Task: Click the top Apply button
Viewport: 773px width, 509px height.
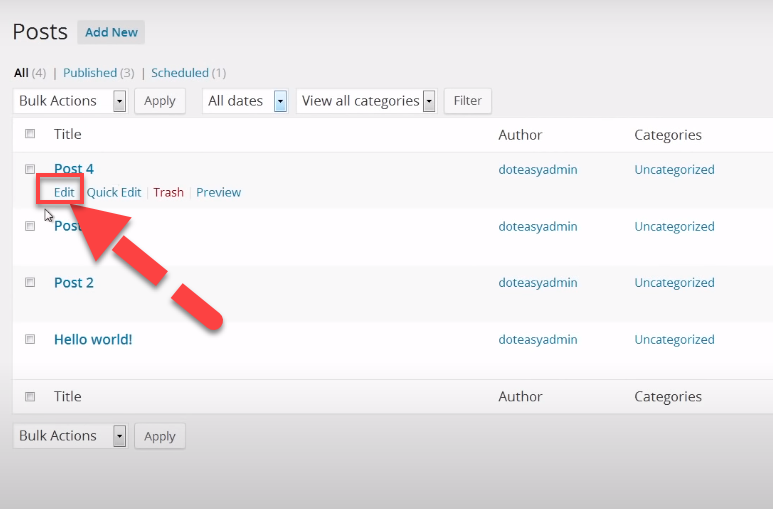Action: [160, 101]
